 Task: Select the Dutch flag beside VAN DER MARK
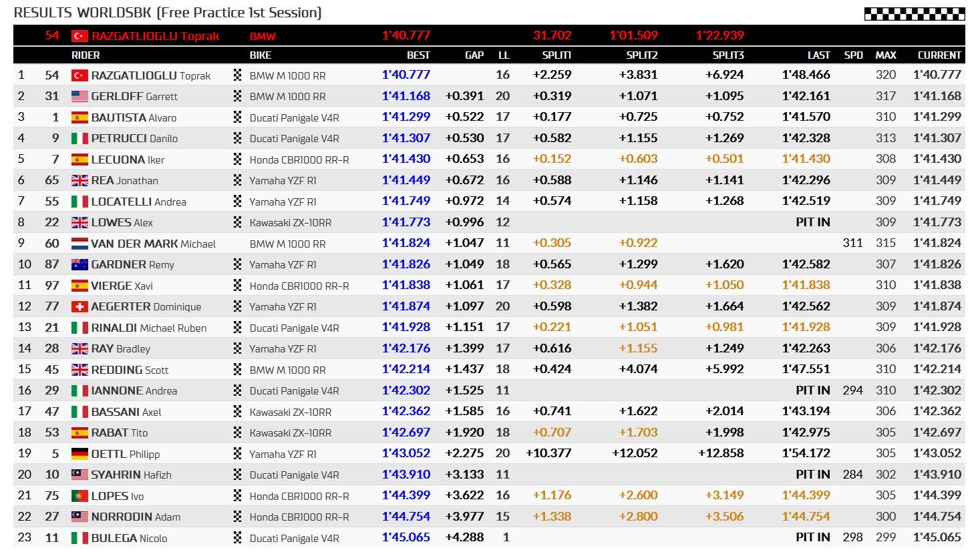click(x=80, y=244)
